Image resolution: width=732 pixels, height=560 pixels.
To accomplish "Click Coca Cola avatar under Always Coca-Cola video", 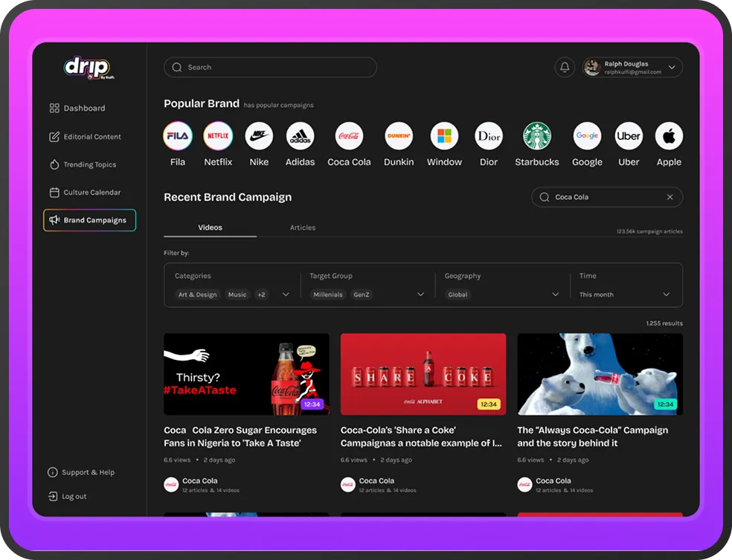I will [x=524, y=484].
